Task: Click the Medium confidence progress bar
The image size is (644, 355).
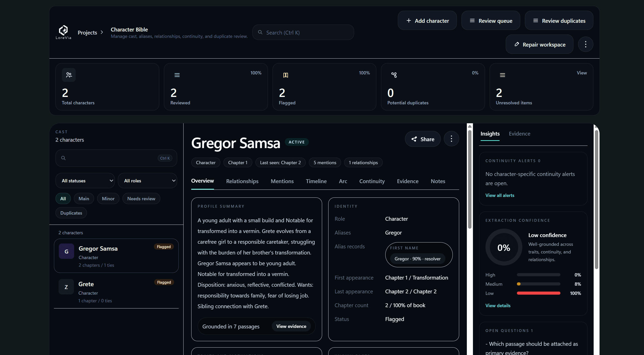Action: click(x=538, y=284)
